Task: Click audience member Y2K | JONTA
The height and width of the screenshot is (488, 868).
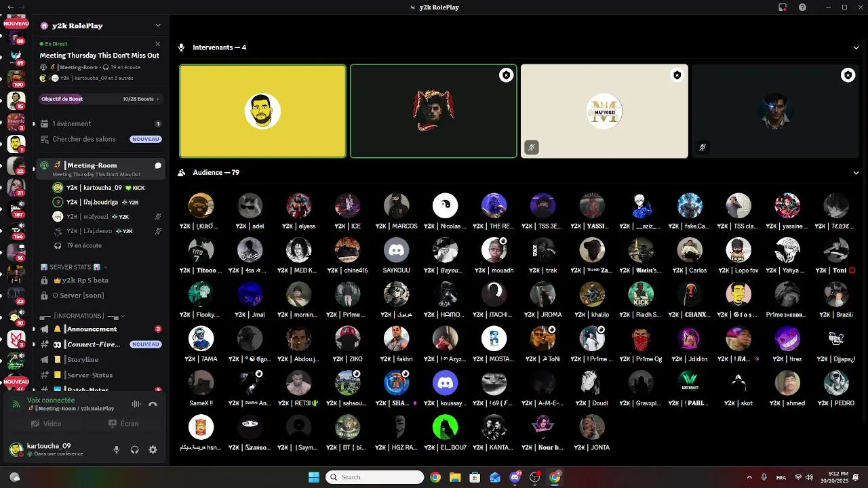Action: [592, 432]
